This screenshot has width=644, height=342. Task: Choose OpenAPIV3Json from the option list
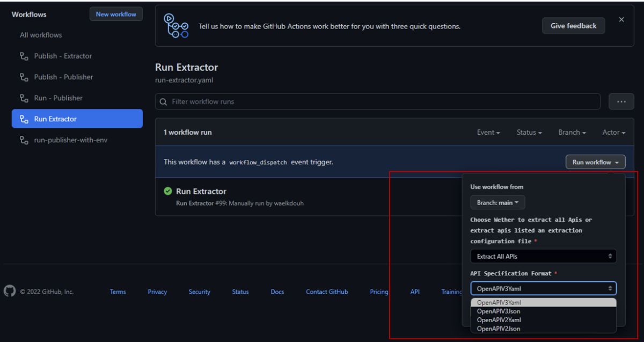[543, 311]
